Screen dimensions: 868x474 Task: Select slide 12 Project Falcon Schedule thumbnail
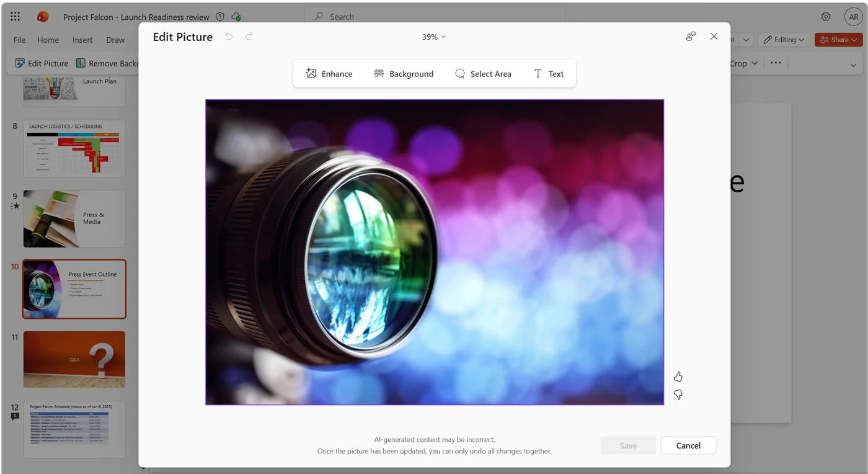(x=74, y=429)
